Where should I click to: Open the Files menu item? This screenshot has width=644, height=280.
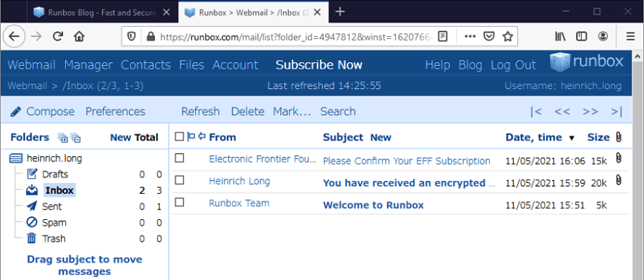point(192,65)
